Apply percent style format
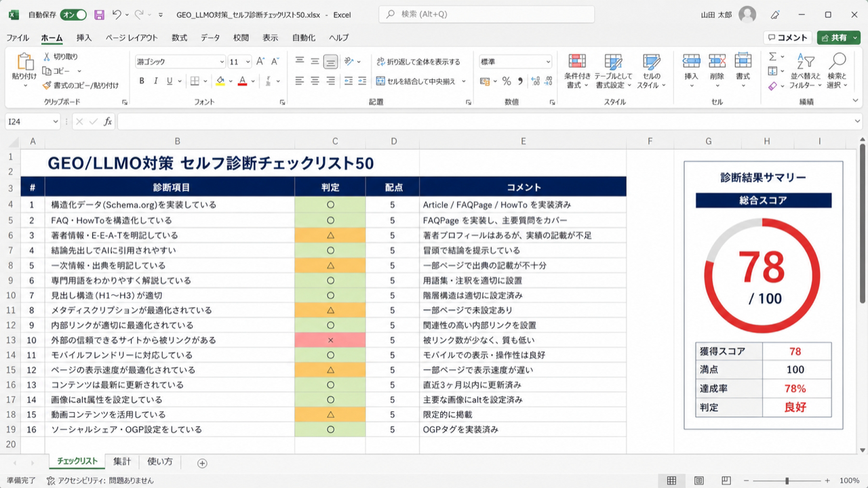Screen dimensions: 868x488 point(506,81)
